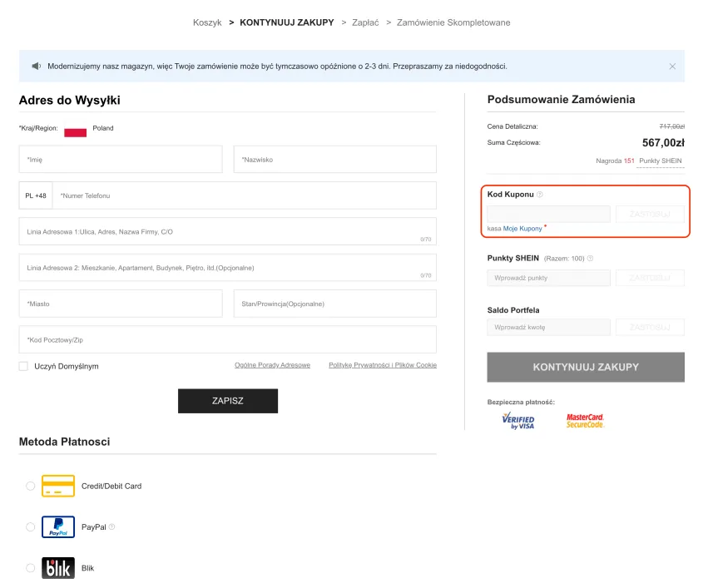Screen dimensions: 708x588
Task: Click the help icon next to Kod Kuponu
Action: click(x=540, y=195)
